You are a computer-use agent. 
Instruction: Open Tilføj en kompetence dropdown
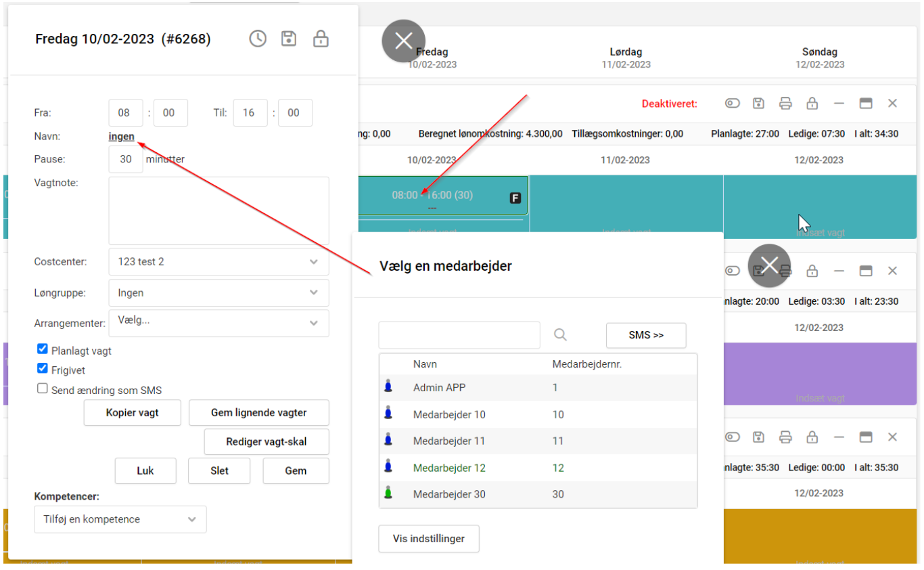[120, 520]
